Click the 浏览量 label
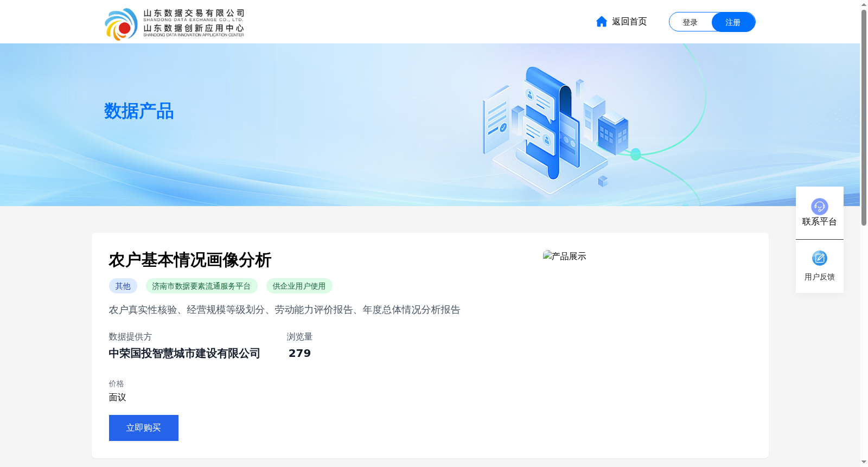 [299, 337]
